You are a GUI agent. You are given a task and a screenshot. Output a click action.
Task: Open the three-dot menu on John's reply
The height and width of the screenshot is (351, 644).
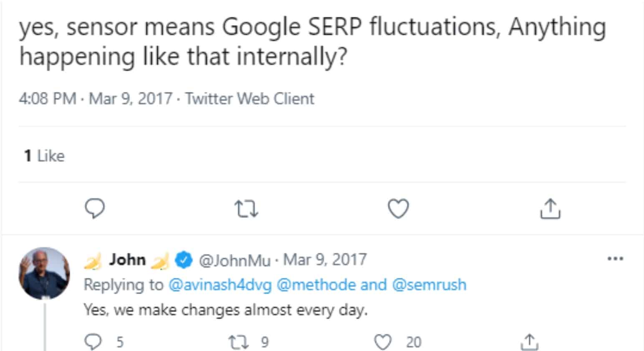point(615,259)
